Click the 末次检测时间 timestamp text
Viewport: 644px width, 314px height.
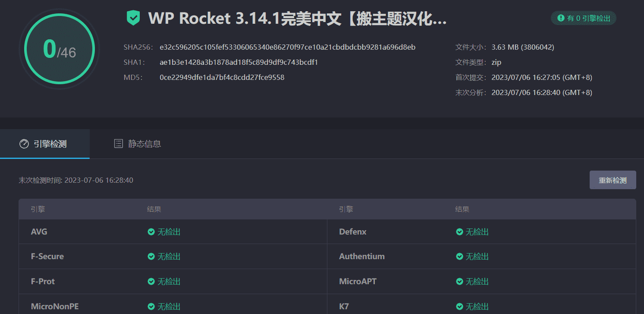pos(76,180)
